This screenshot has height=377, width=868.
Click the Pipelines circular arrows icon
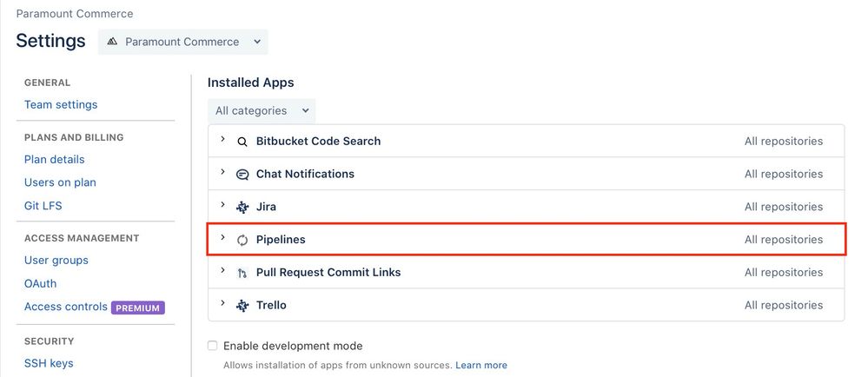click(242, 240)
